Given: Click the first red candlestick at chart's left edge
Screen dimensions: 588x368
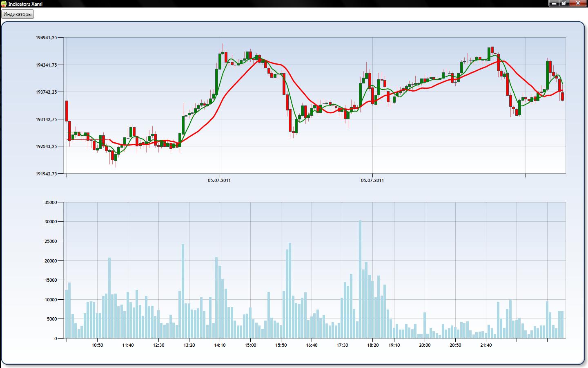Looking at the screenshot, I should coord(67,110).
